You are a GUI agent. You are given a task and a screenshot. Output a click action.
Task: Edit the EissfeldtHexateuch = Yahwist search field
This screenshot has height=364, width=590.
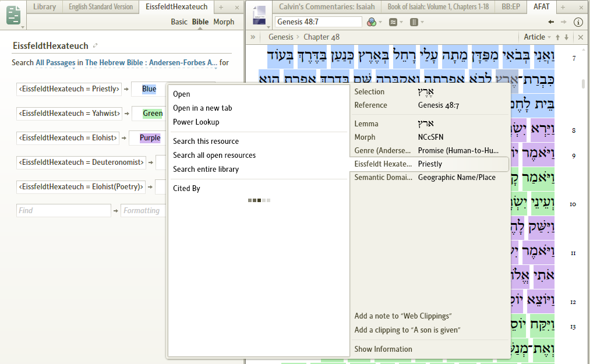pyautogui.click(x=69, y=114)
